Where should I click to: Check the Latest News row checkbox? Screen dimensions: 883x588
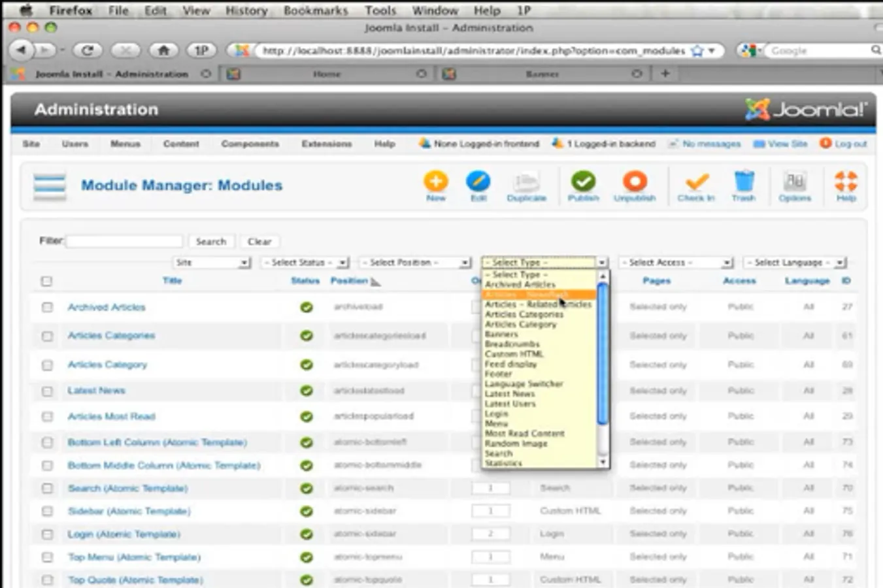click(x=47, y=391)
